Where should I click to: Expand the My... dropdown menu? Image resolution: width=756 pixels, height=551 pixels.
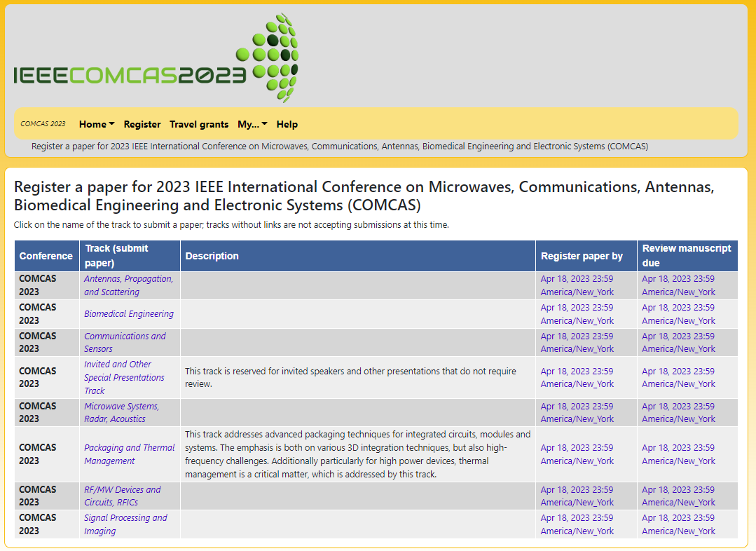[x=252, y=125]
